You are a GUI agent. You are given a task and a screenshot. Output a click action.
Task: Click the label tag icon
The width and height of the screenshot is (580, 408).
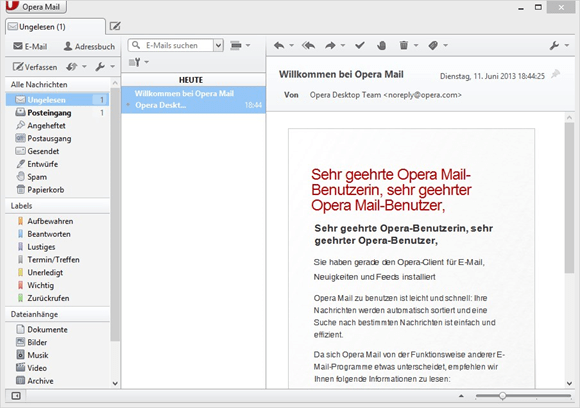pos(433,45)
